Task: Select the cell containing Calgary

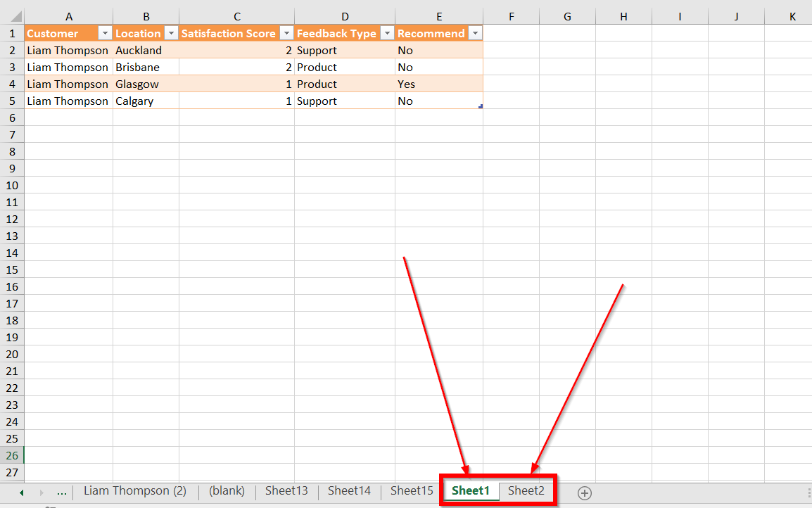Action: click(146, 101)
